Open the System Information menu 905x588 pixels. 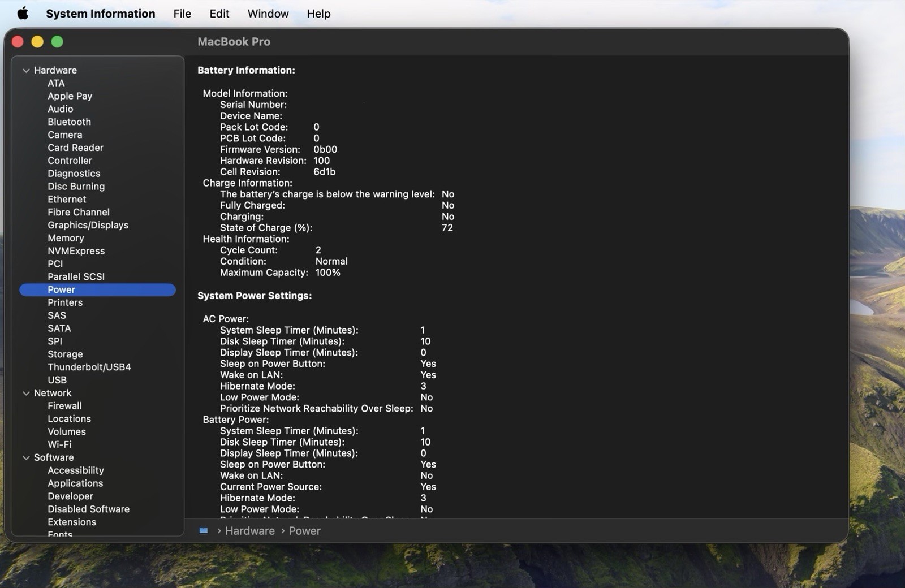coord(101,14)
